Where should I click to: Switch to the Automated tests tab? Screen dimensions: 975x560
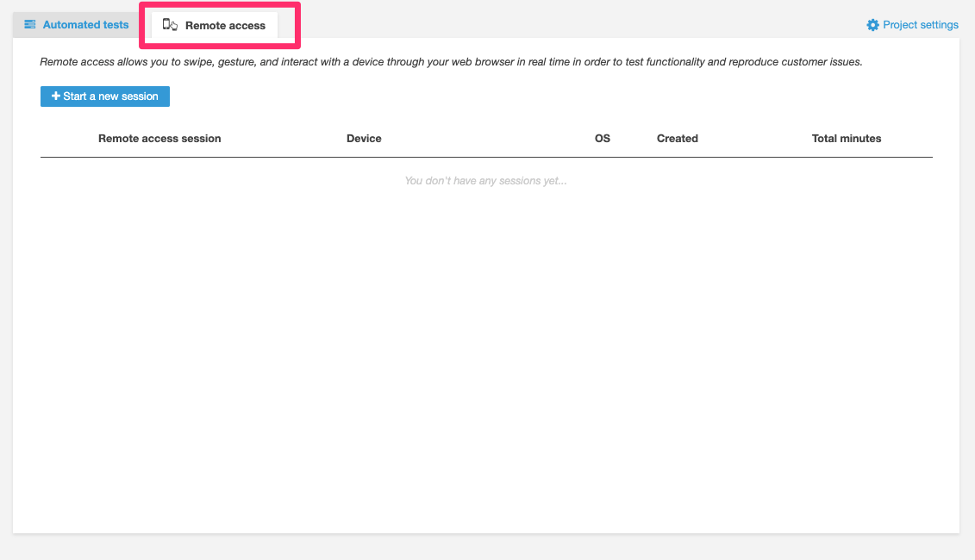tap(84, 24)
